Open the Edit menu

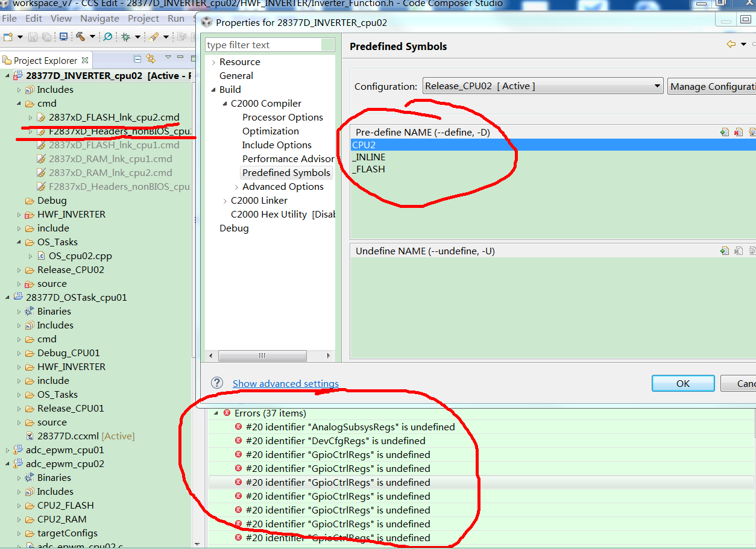click(x=34, y=18)
